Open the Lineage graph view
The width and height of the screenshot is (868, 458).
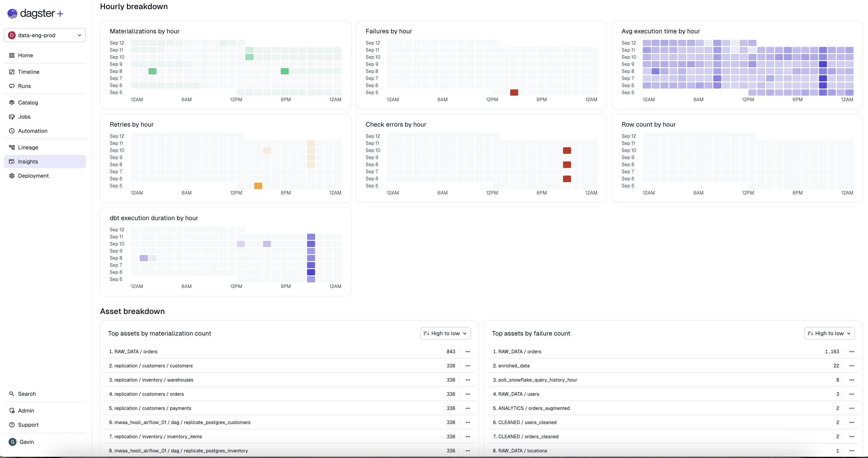(x=28, y=147)
